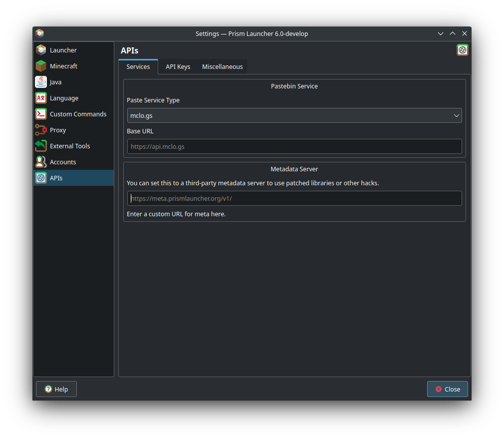The height and width of the screenshot is (439, 504).
Task: Expand the mclo.gs dropdown arrow
Action: [x=456, y=115]
